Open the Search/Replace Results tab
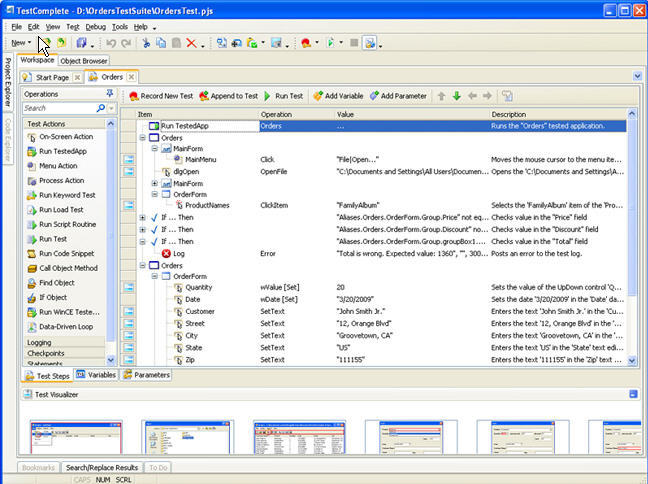This screenshot has width=648, height=484. pos(102,468)
